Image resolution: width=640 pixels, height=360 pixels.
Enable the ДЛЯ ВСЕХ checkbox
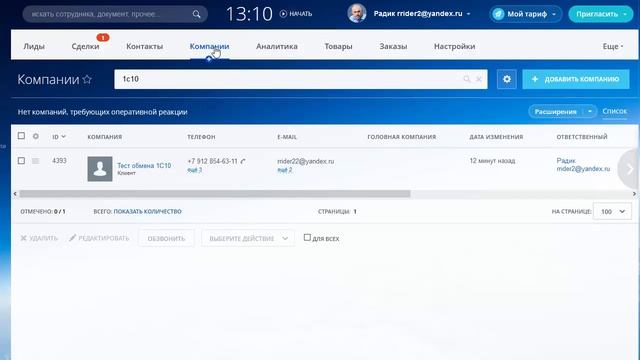(x=307, y=238)
